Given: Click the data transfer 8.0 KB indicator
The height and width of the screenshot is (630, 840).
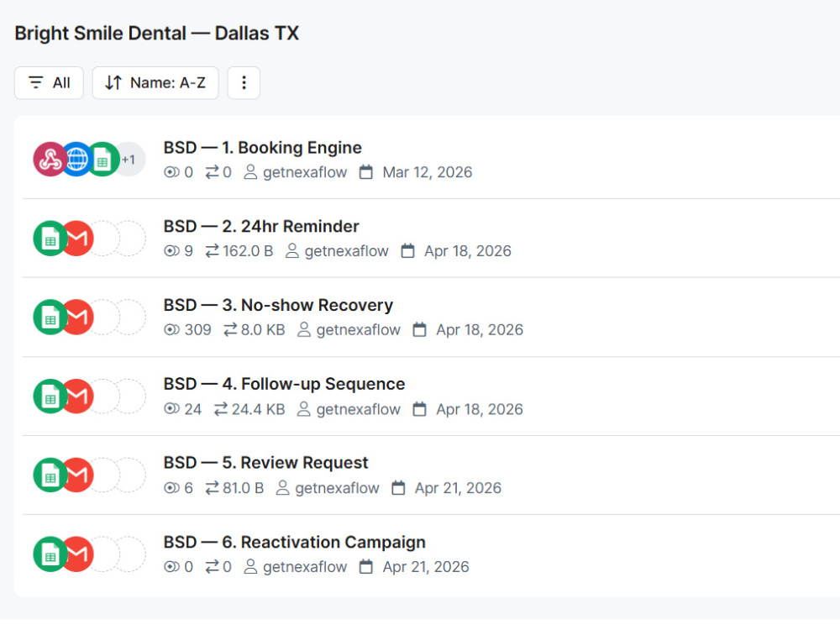Looking at the screenshot, I should click(254, 330).
